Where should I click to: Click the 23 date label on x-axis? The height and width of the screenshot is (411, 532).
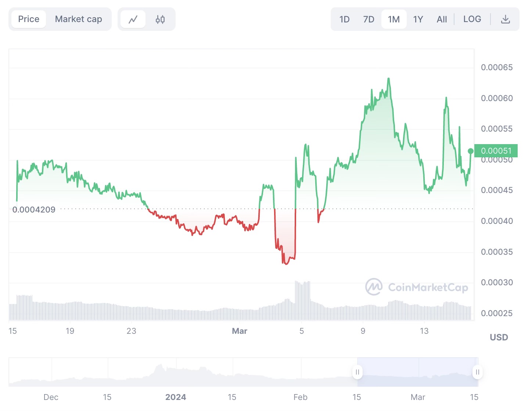coord(131,331)
